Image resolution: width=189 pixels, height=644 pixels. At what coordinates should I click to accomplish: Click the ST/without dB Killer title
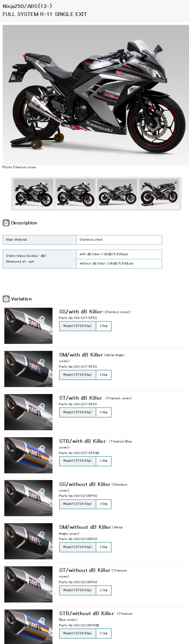85,570
